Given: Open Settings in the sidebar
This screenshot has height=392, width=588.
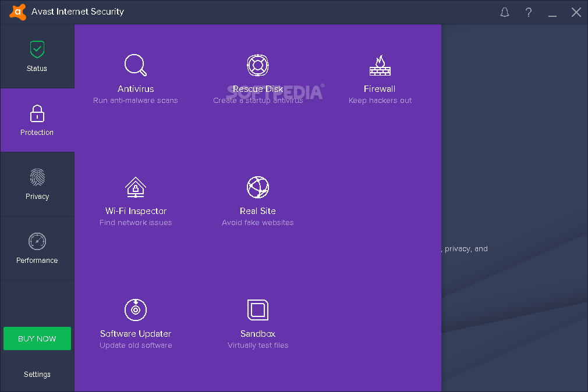Looking at the screenshot, I should tap(37, 375).
